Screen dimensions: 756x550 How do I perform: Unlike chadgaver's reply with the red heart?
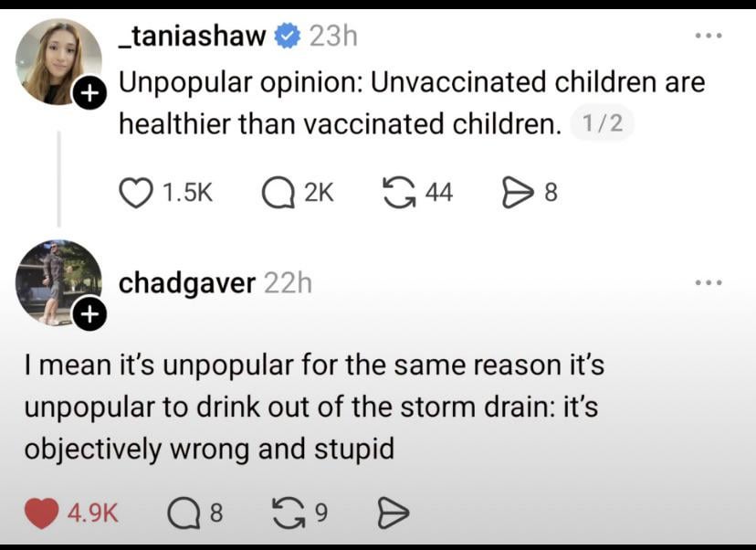point(41,512)
